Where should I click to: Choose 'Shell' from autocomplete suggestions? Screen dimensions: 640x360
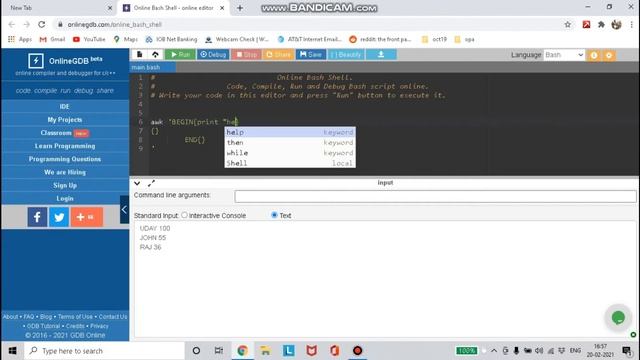tap(290, 163)
